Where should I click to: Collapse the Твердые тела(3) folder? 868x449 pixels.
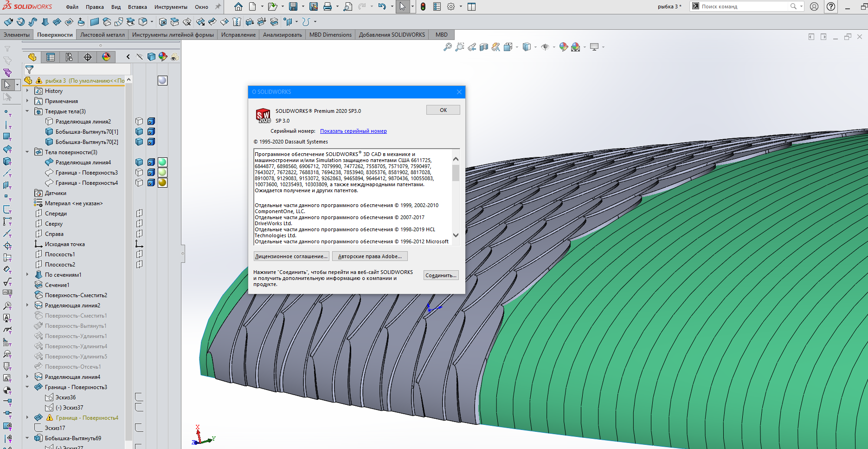pos(27,111)
